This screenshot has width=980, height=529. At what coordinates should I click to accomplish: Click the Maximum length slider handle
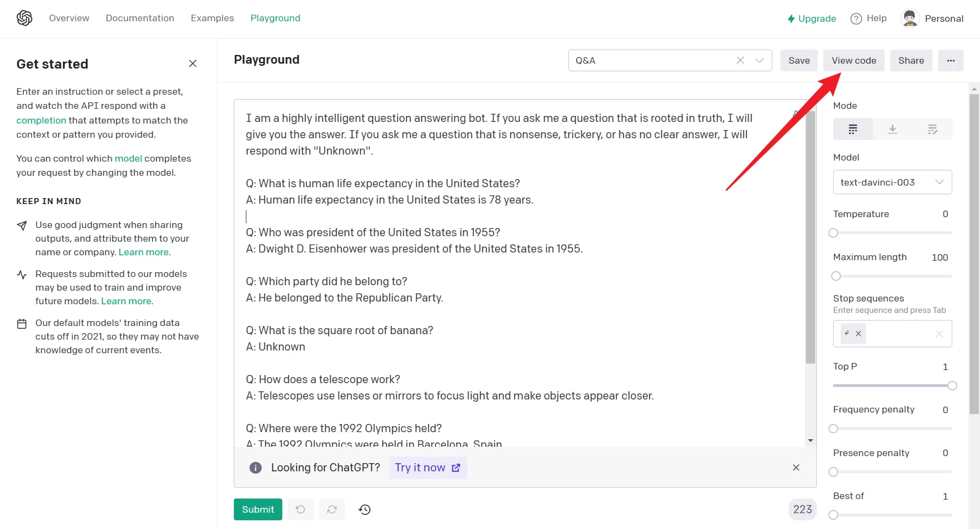point(836,276)
